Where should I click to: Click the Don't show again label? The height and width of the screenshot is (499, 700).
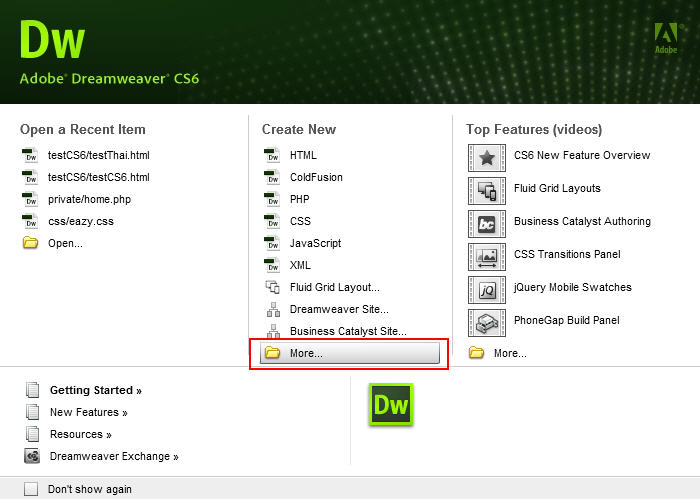click(x=90, y=489)
